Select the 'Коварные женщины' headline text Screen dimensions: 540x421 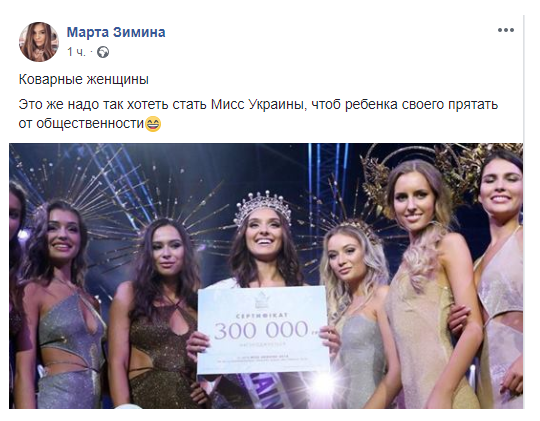click(x=84, y=80)
